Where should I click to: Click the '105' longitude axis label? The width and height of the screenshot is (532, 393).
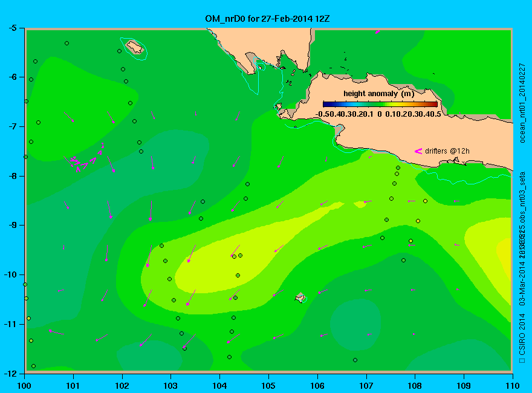tap(268, 386)
